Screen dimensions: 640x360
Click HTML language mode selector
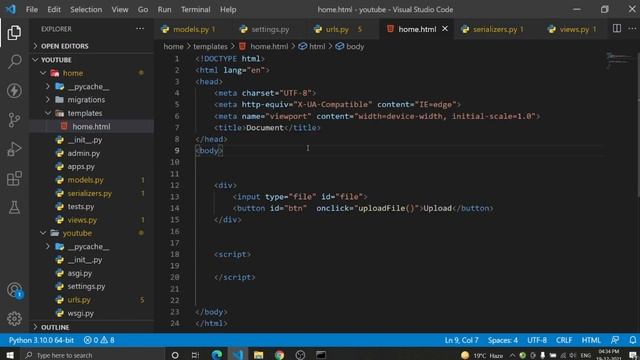coord(591,340)
